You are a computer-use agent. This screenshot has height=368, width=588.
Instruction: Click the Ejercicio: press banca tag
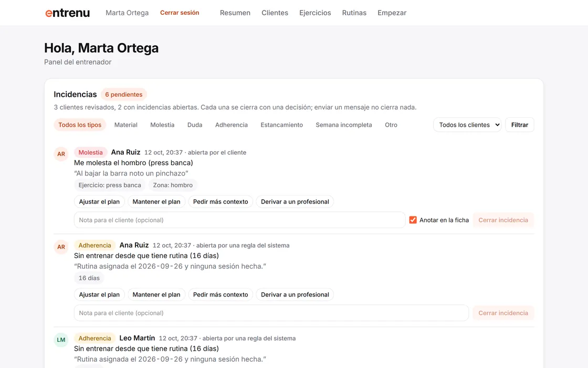[110, 185]
